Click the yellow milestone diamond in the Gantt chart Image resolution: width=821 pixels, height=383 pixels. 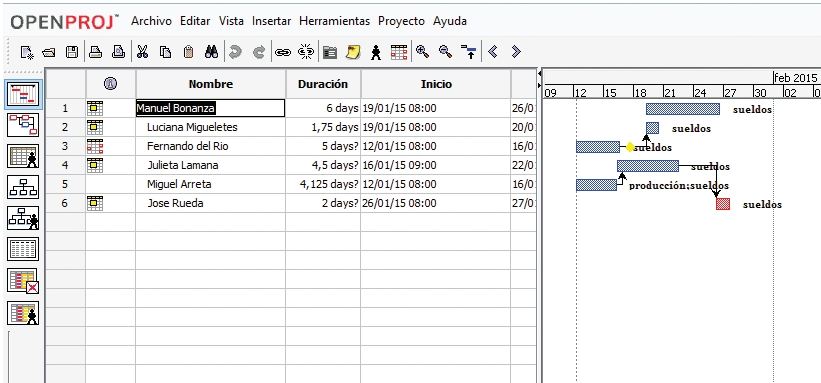click(x=630, y=147)
